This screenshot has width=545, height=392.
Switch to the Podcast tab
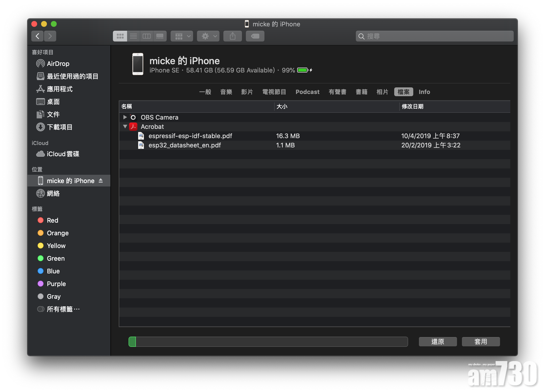[x=307, y=92]
